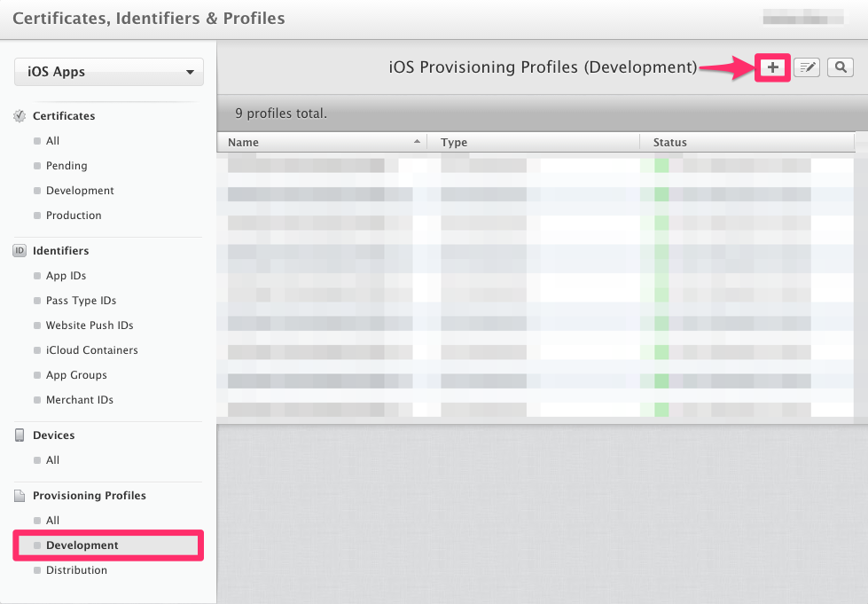
Task: Open Merchant IDs
Action: pos(79,400)
